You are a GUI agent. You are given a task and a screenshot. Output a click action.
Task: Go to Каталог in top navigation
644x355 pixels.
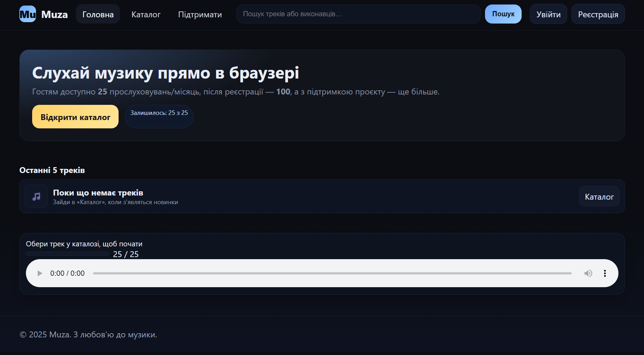146,14
